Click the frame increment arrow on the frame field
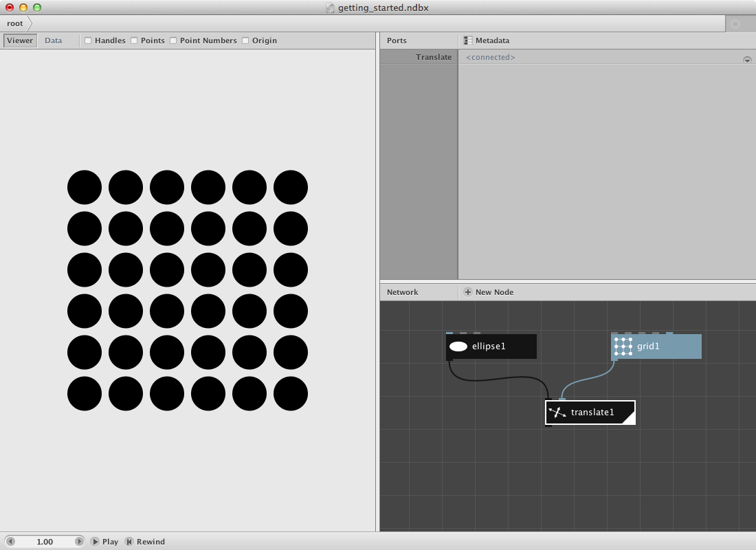 click(79, 541)
